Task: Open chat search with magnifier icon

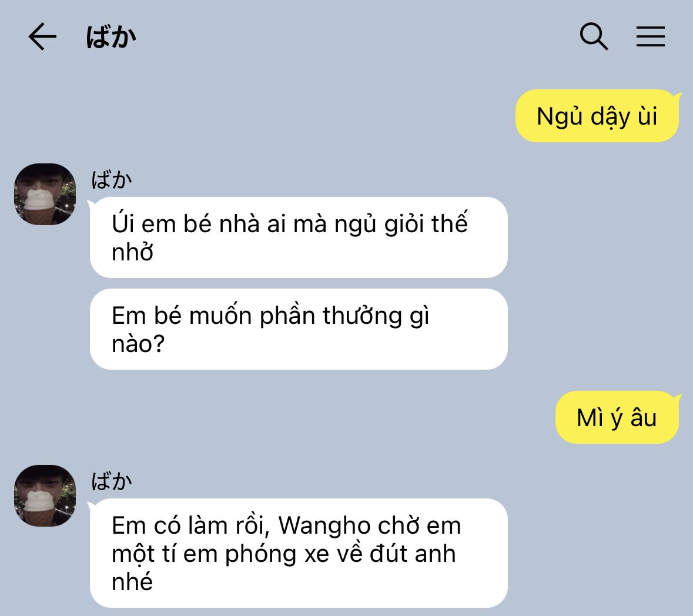Action: click(594, 36)
